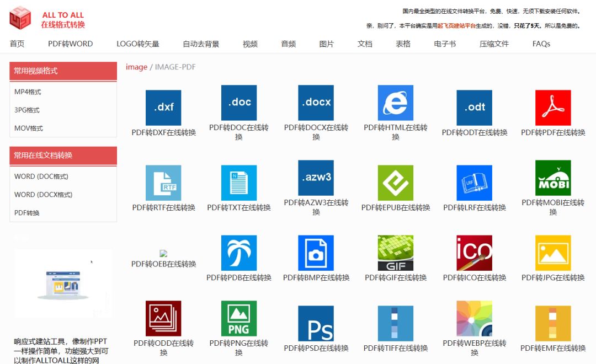The image size is (596, 364).
Task: Click the blue TIFF icon
Action: 396,323
